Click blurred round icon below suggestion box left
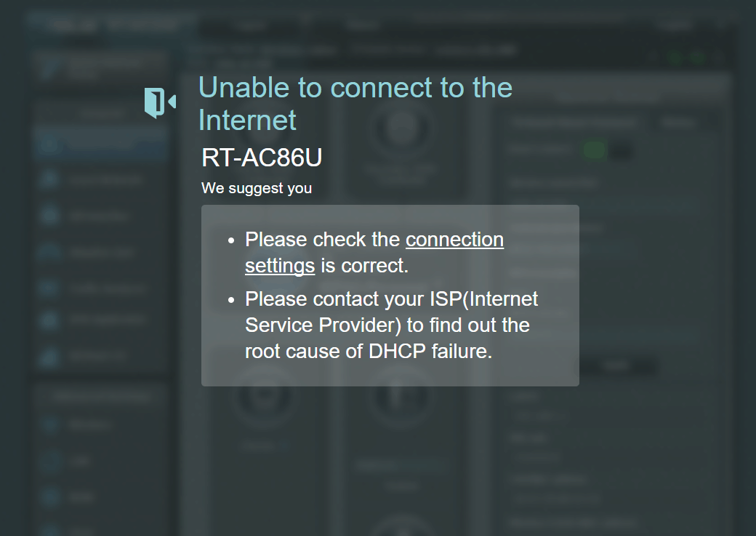Screen dimensions: 756x536 point(262,396)
